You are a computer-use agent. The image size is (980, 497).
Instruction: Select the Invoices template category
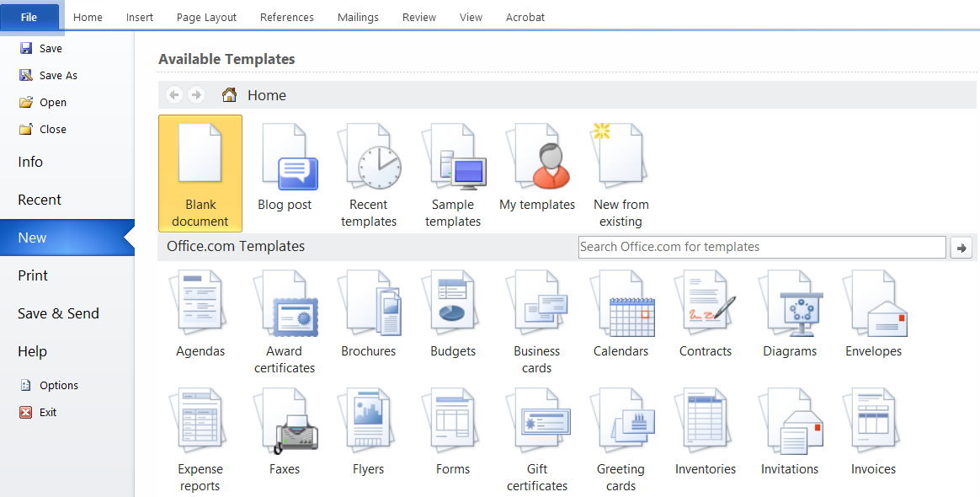(872, 430)
